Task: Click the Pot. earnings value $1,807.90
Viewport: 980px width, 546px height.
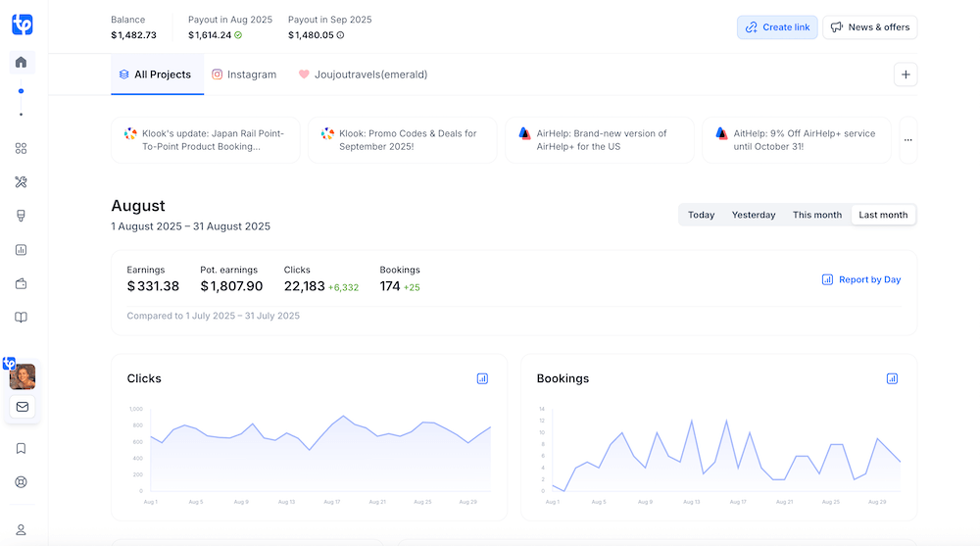Action: [x=231, y=286]
